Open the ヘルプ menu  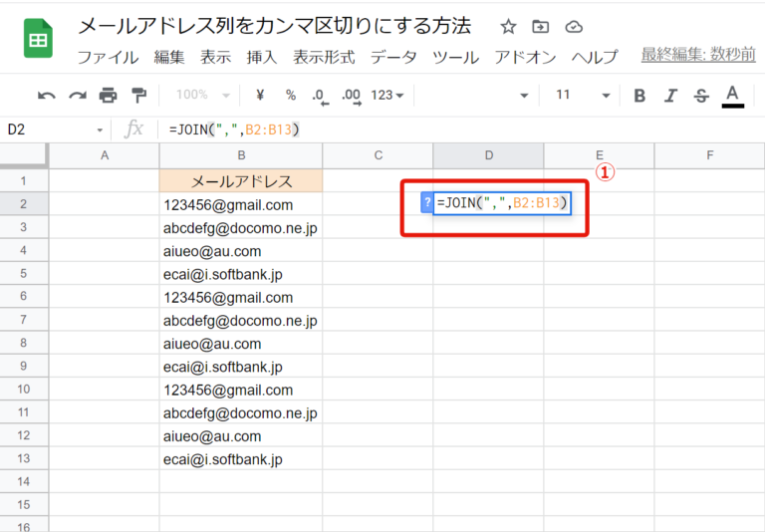595,57
